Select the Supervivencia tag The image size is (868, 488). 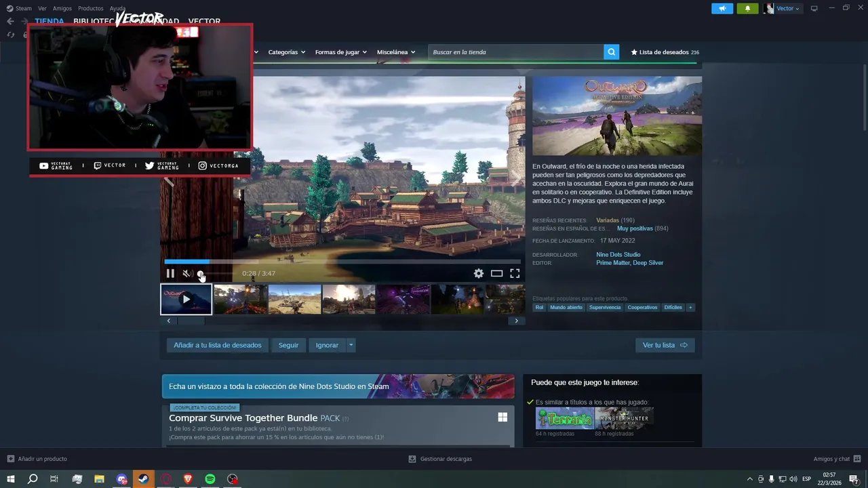coord(605,307)
